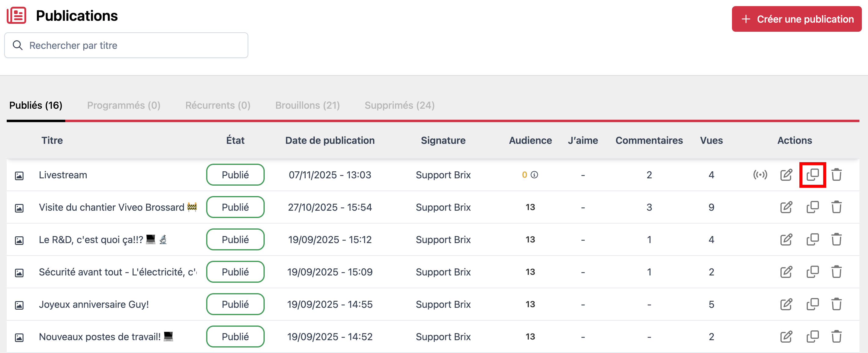The height and width of the screenshot is (353, 868).
Task: Edit the Visite du chantier Viveo Brossard post
Action: click(786, 207)
